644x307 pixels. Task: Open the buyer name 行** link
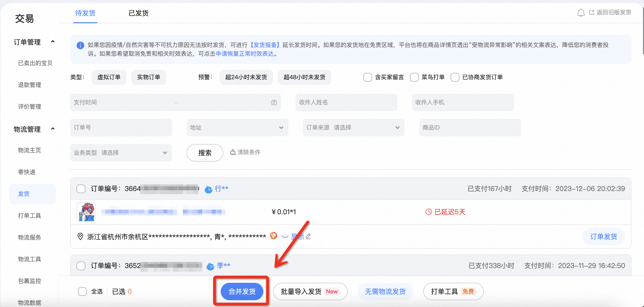tap(221, 189)
